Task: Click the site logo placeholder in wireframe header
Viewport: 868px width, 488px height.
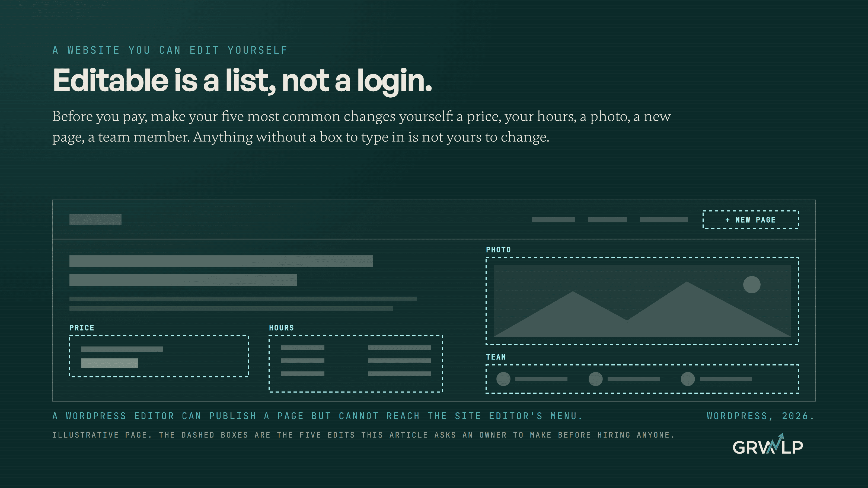Action: click(95, 220)
